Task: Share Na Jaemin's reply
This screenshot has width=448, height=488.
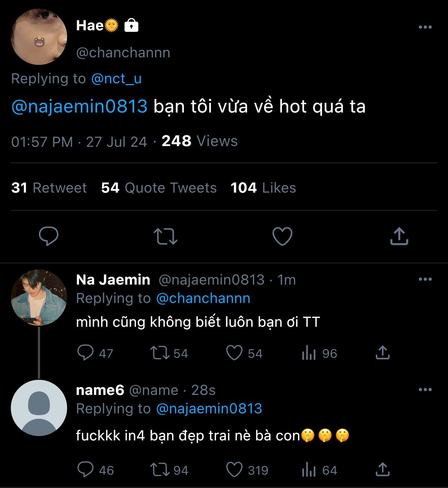Action: [382, 353]
